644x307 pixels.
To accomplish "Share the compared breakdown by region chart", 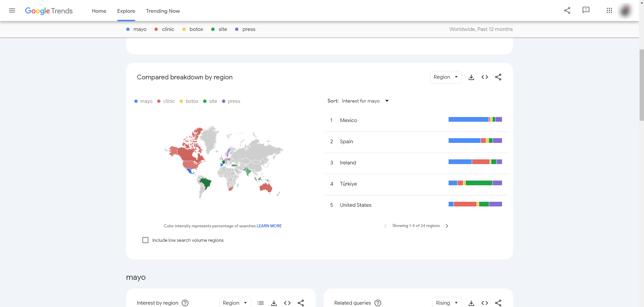I will 498,77.
